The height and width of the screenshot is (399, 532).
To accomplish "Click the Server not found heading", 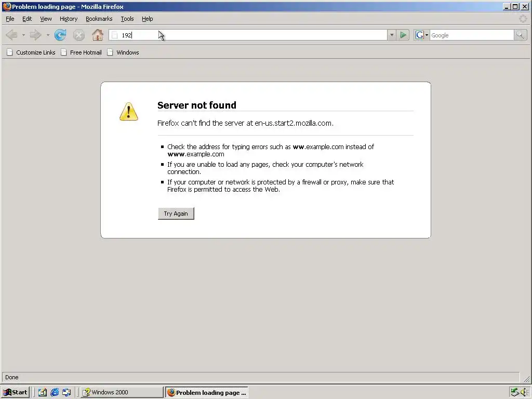I will pyautogui.click(x=197, y=105).
